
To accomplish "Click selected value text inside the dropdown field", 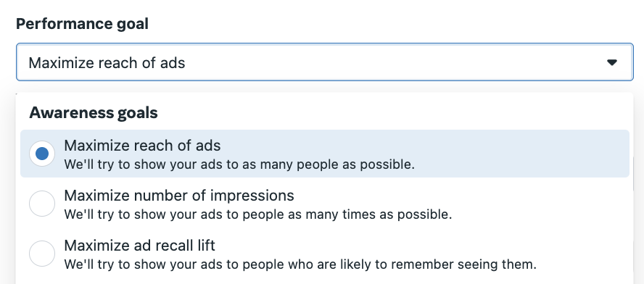I will (107, 63).
